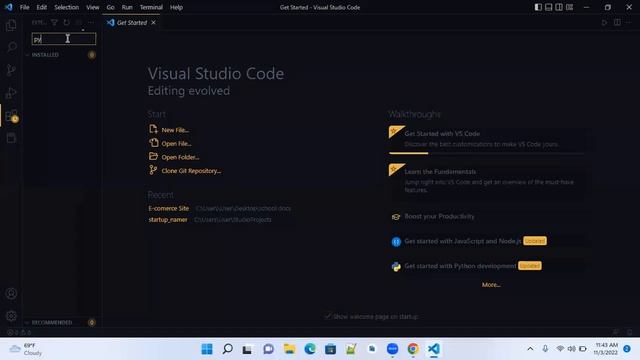This screenshot has height=360, width=640.
Task: Open the Accounts icon in the activity bar
Action: point(11,293)
